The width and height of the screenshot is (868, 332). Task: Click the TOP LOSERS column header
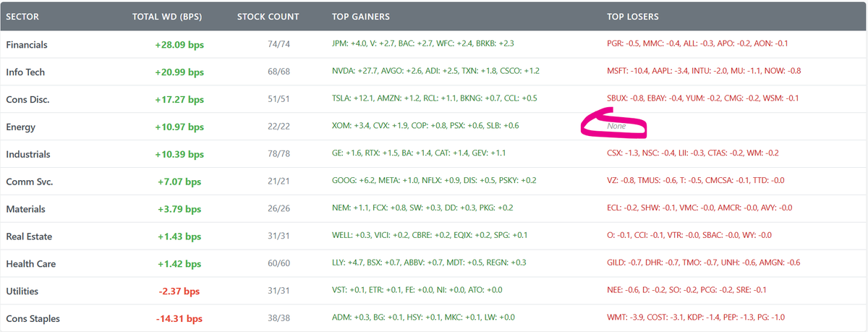coord(633,16)
